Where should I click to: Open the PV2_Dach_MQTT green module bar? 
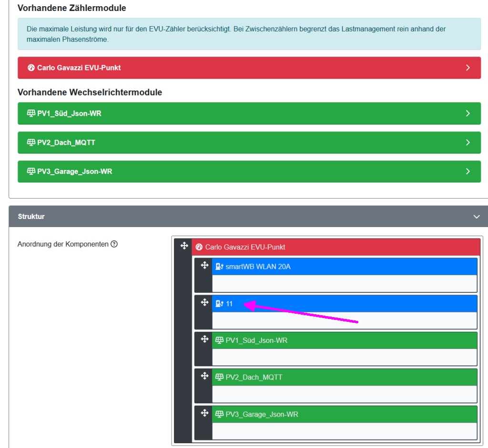click(249, 142)
